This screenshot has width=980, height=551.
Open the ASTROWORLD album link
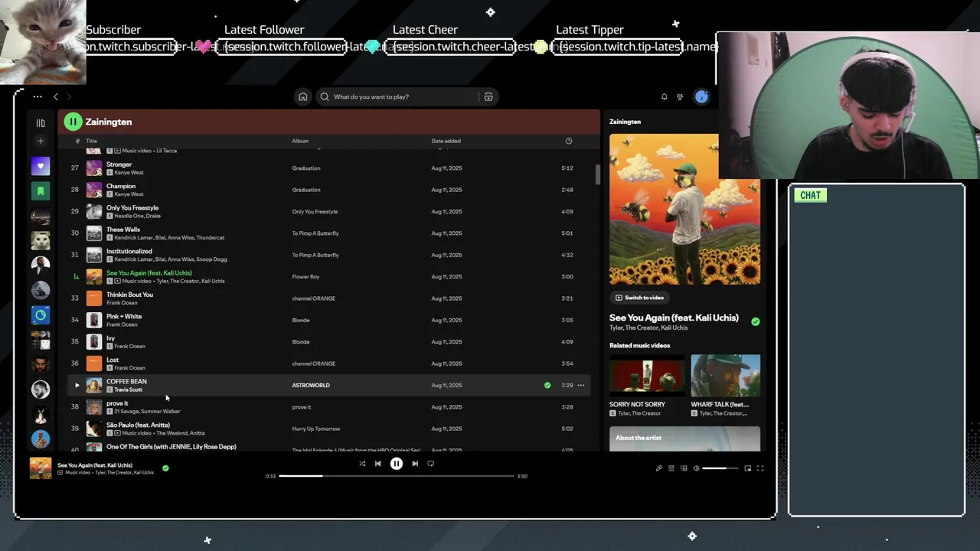(x=311, y=385)
